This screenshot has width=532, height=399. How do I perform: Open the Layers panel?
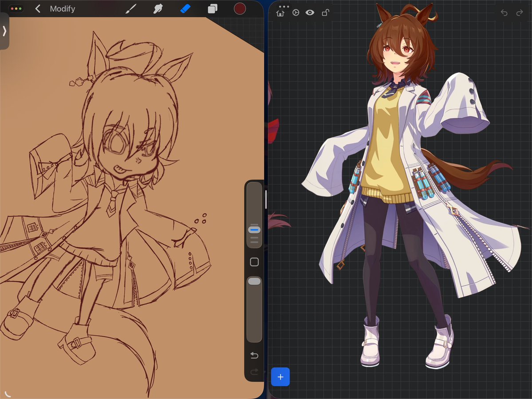[x=213, y=9]
